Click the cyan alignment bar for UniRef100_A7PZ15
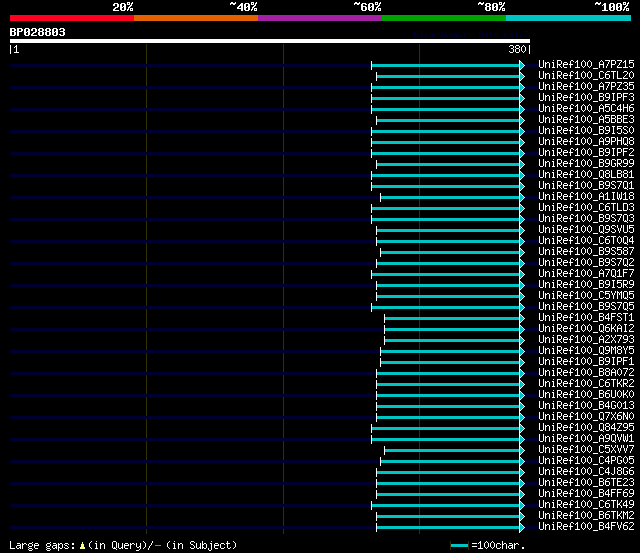This screenshot has width=640, height=553. 445,65
